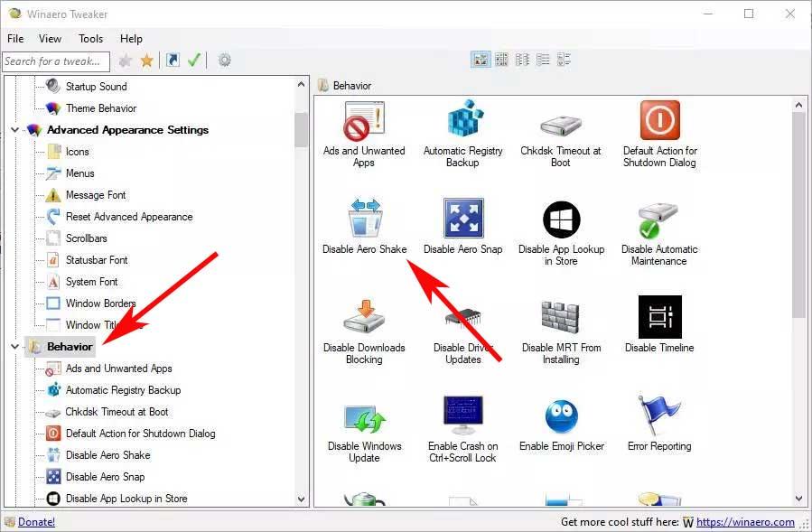
Task: Select Disable Aero Shake tree item
Action: pos(107,455)
